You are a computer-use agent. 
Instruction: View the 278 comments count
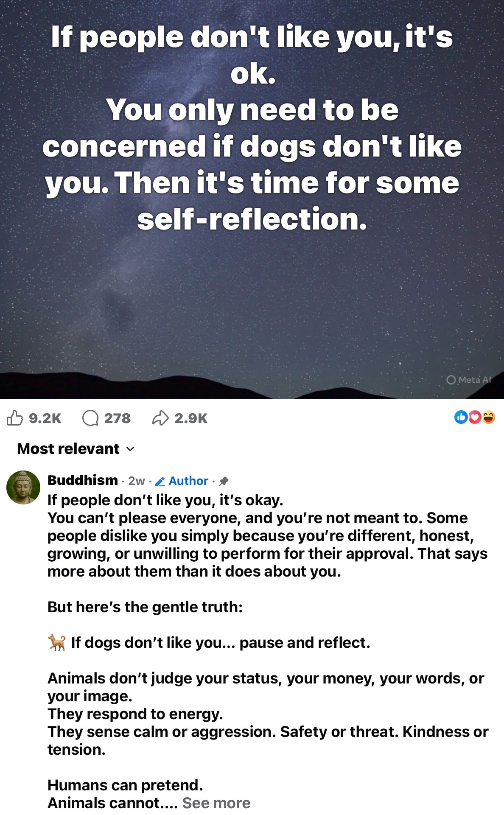point(118,418)
